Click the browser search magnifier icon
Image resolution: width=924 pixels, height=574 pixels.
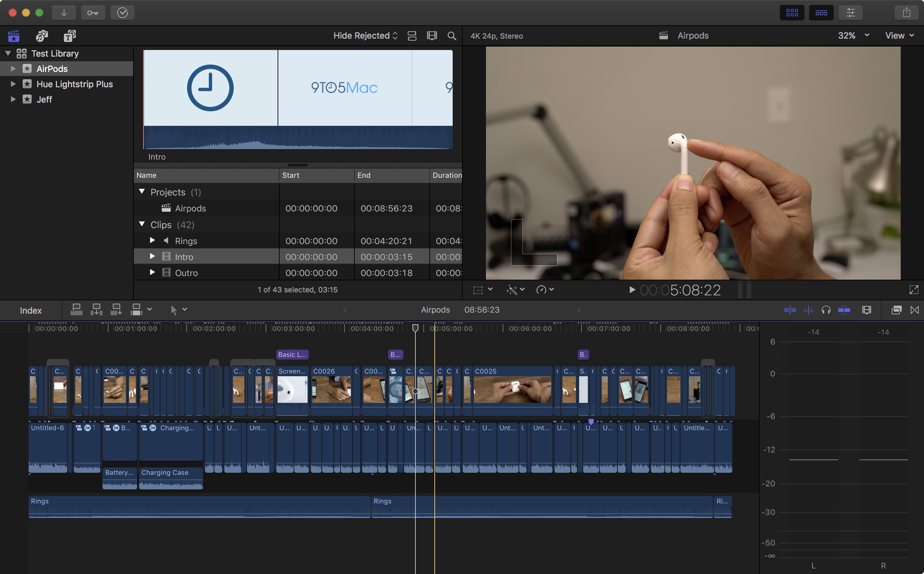[x=452, y=36]
